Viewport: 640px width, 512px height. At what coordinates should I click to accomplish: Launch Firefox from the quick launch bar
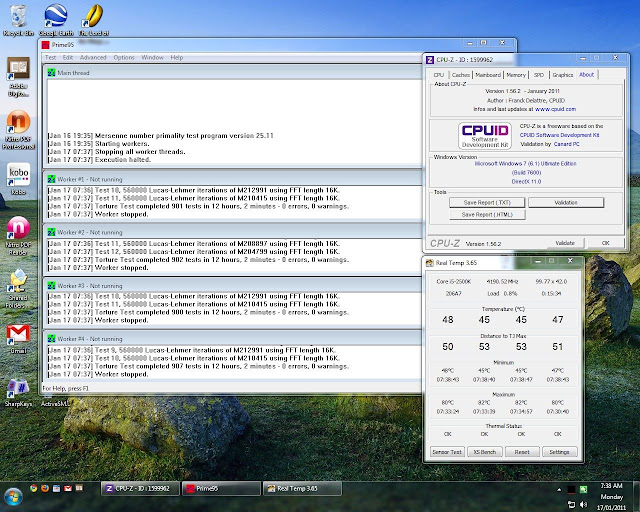(x=45, y=488)
